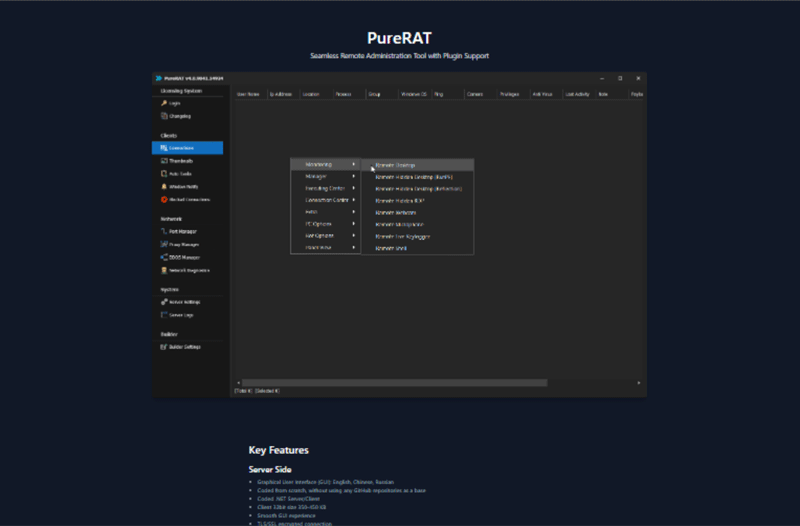The width and height of the screenshot is (800, 526).
Task: Open the Proxy Manager icon
Action: [164, 244]
